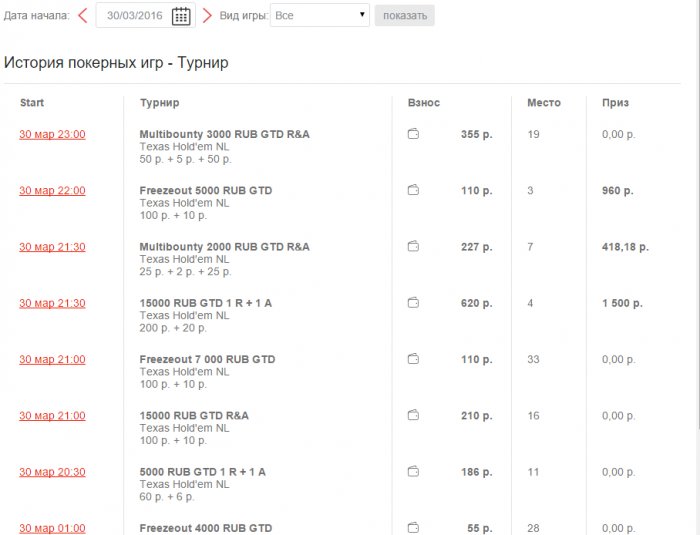Open the 30 мар 01:00 tournament link
Image resolution: width=700 pixels, height=535 pixels.
[x=52, y=528]
